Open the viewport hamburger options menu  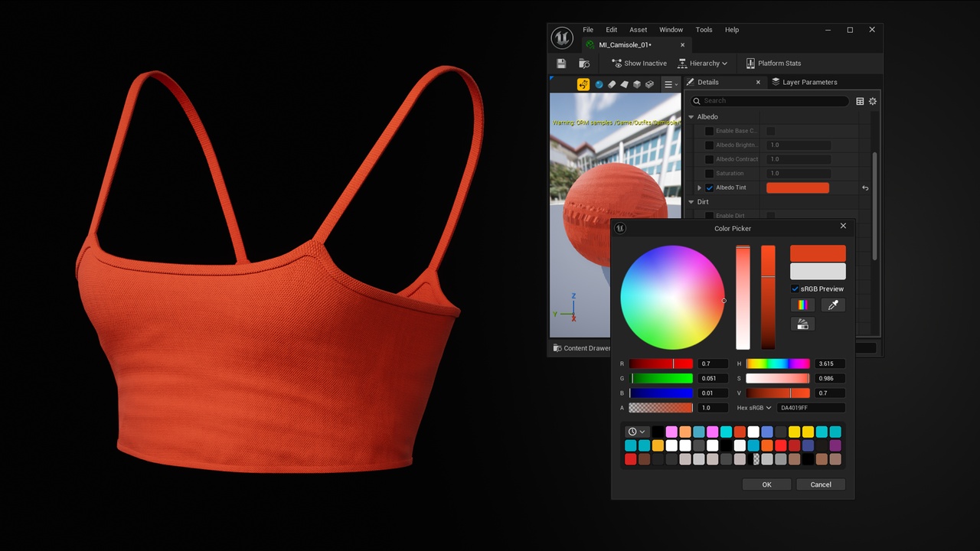670,84
